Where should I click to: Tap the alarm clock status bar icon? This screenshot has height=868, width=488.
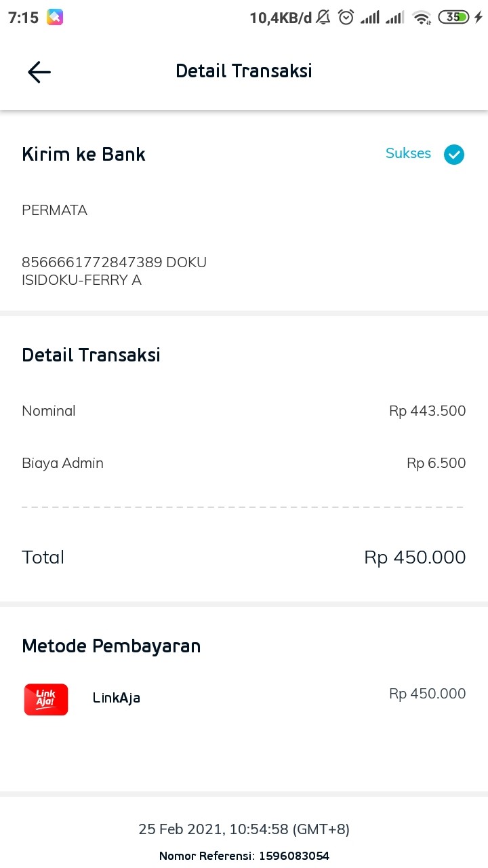tap(346, 18)
